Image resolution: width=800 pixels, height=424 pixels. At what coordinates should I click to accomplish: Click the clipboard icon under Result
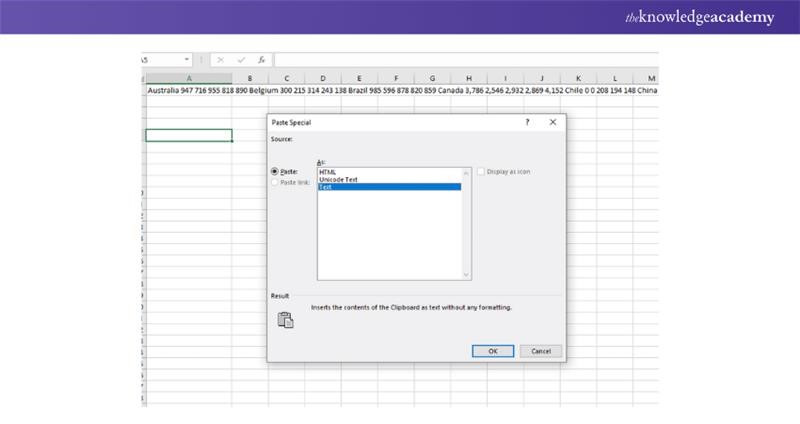point(285,320)
